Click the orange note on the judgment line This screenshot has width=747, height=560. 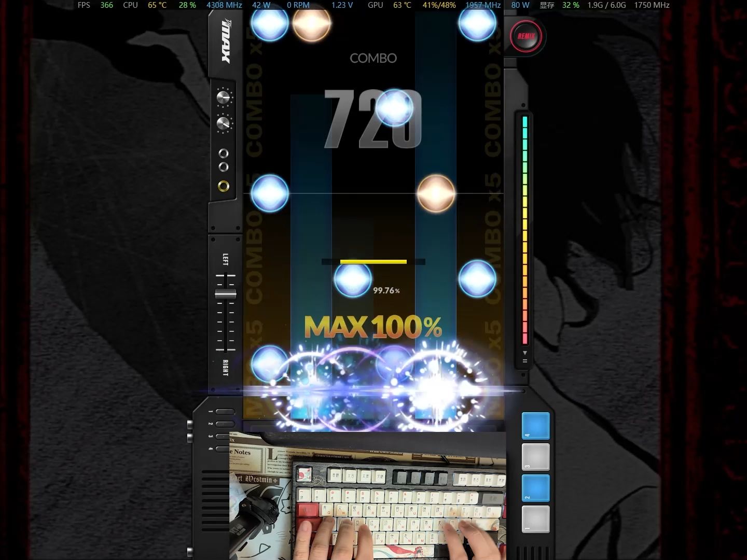436,193
